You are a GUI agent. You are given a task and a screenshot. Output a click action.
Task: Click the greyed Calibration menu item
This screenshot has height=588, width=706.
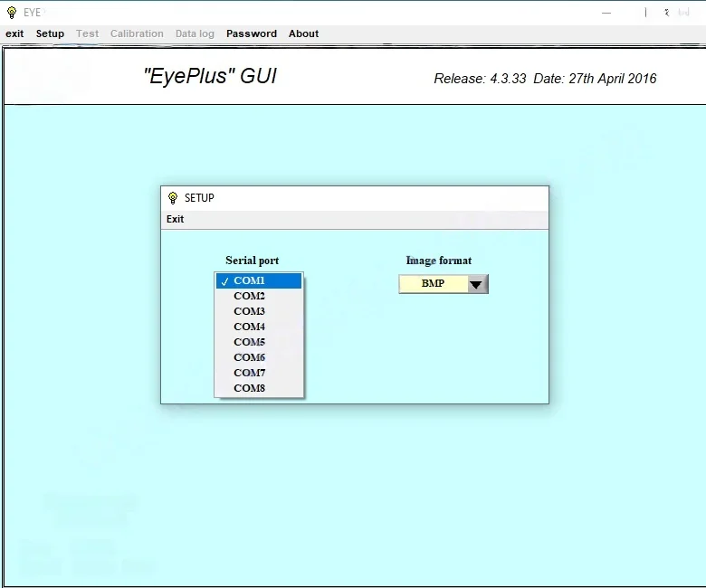pos(137,33)
